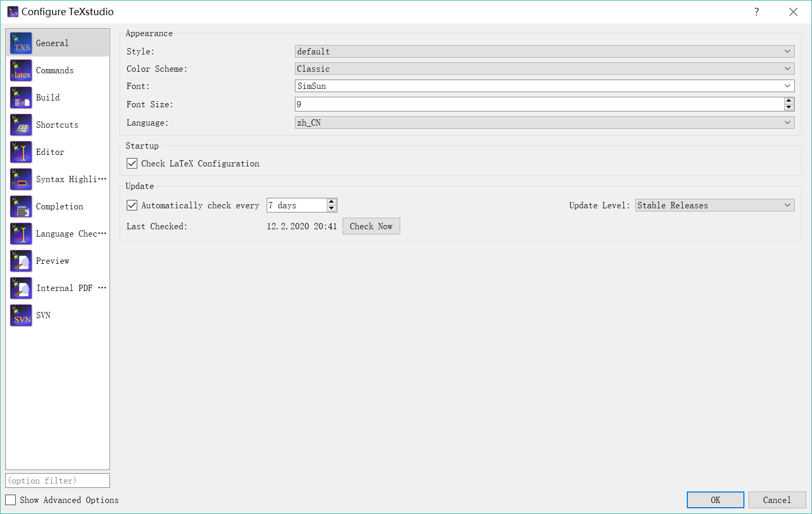Screen dimensions: 812x514
Task: Click the help question mark button
Action: [x=756, y=12]
